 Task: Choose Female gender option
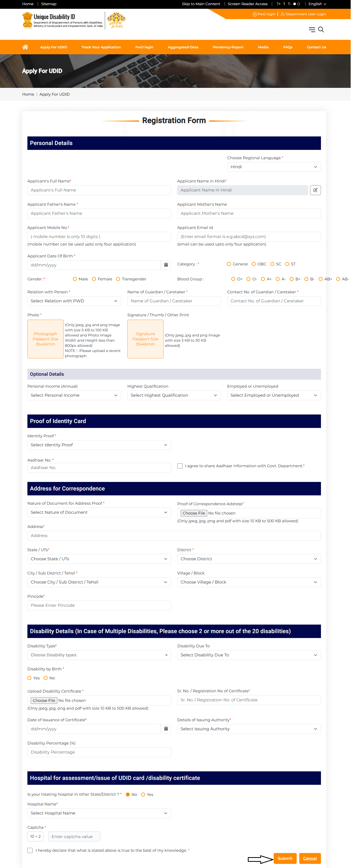(94, 279)
